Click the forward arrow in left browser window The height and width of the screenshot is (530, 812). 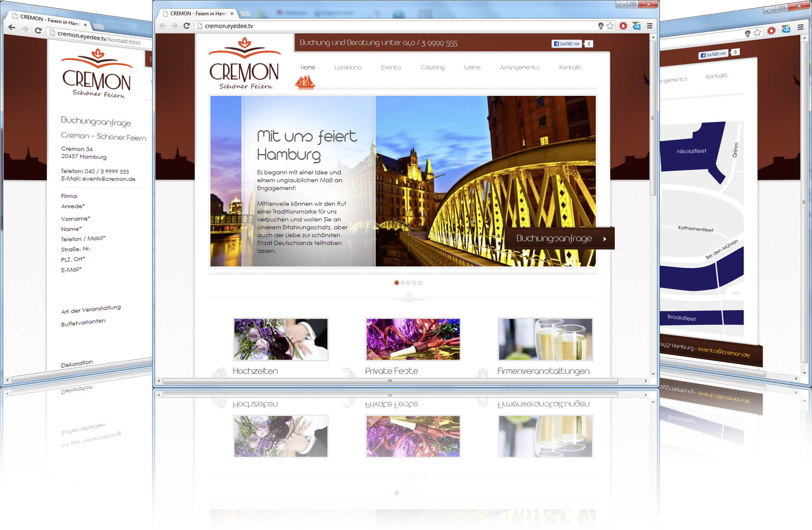(x=25, y=29)
